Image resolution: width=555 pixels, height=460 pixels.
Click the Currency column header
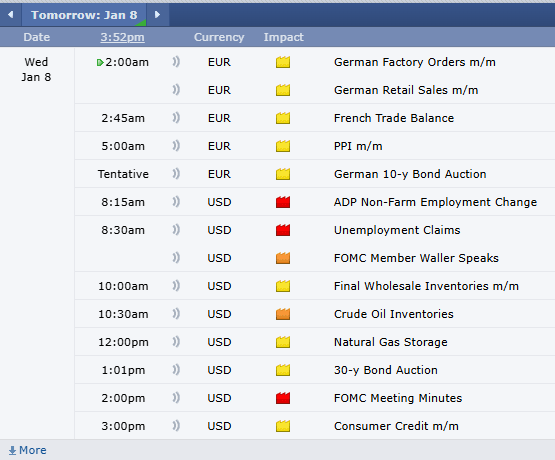219,37
